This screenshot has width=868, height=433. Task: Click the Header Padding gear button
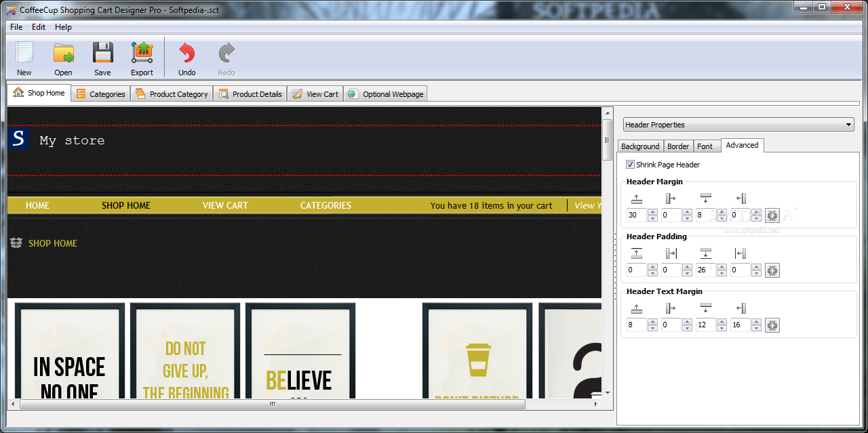pyautogui.click(x=772, y=270)
